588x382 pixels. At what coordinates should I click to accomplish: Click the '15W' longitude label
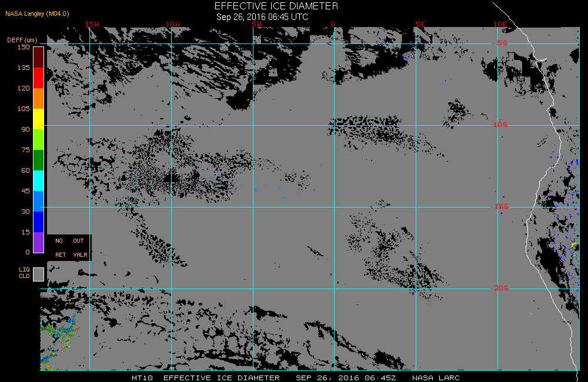pyautogui.click(x=92, y=24)
